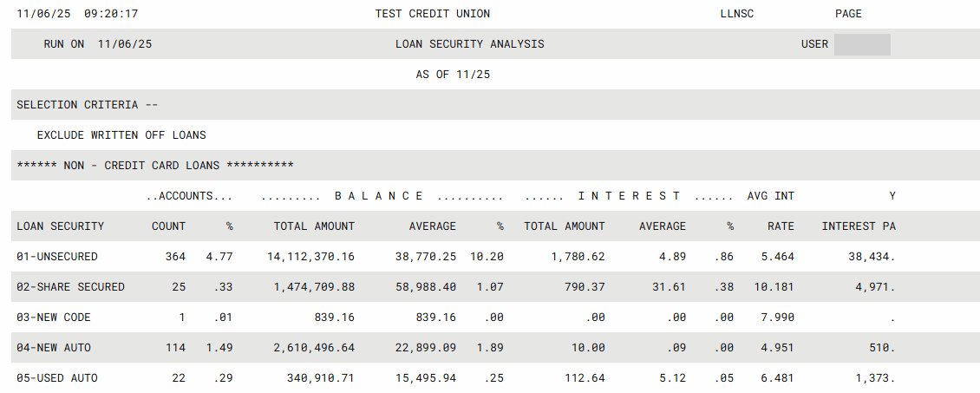Click the PAGE label in the header
Viewport: 980px width, 393px height.
coord(848,14)
